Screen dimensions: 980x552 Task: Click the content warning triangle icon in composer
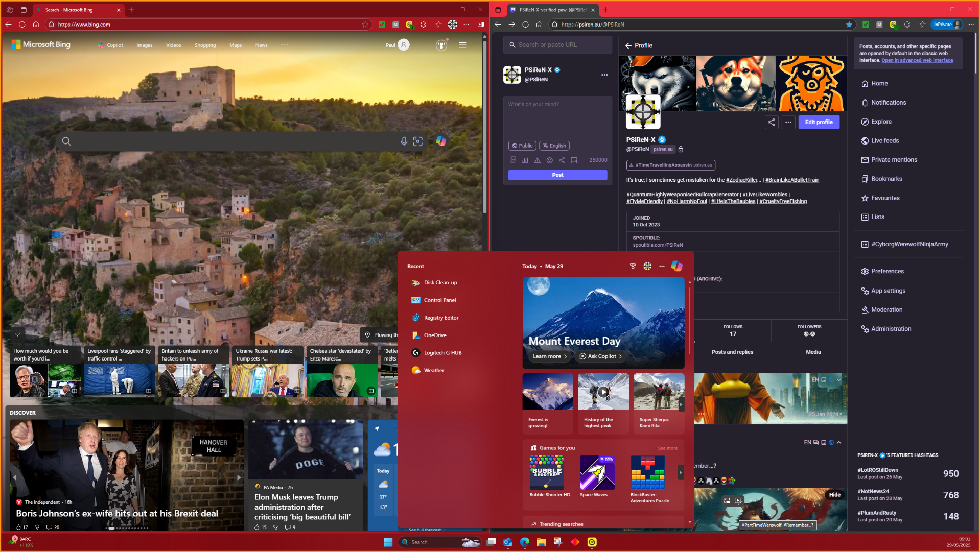point(538,160)
